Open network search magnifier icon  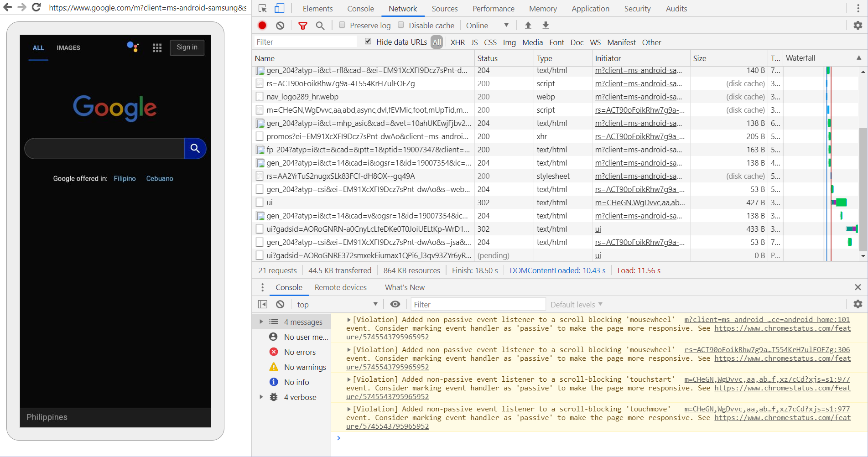coord(320,26)
